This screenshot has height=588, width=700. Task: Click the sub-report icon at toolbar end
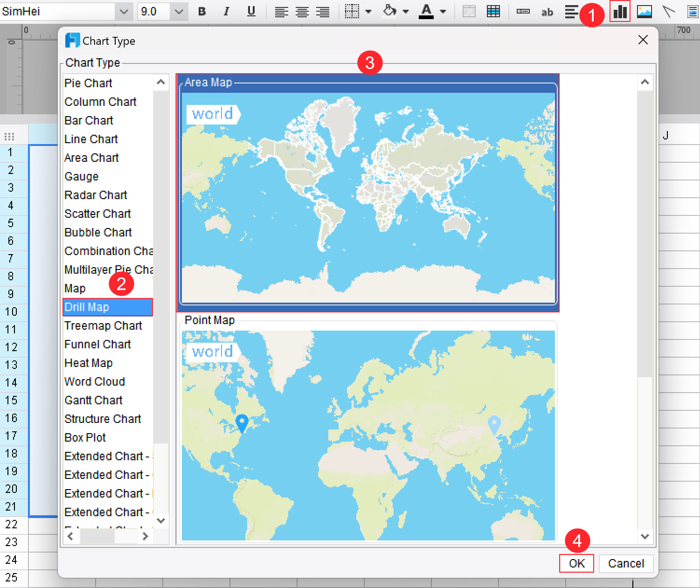coord(693,12)
